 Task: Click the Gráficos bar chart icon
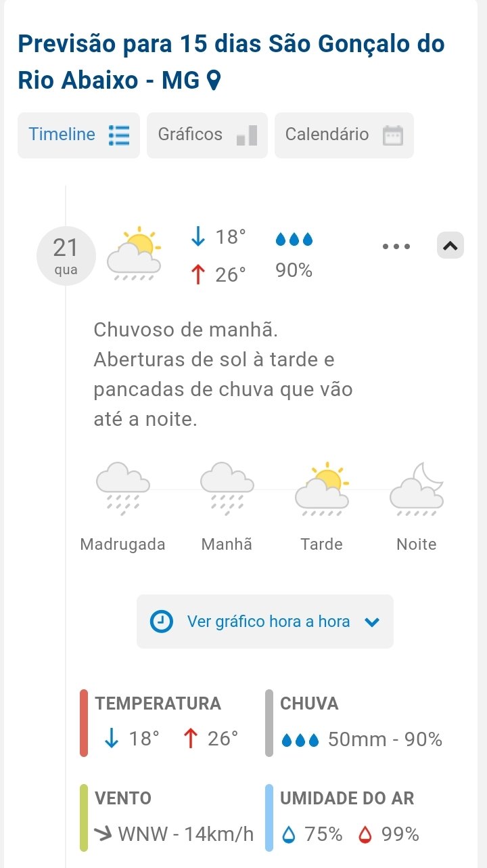pyautogui.click(x=247, y=135)
